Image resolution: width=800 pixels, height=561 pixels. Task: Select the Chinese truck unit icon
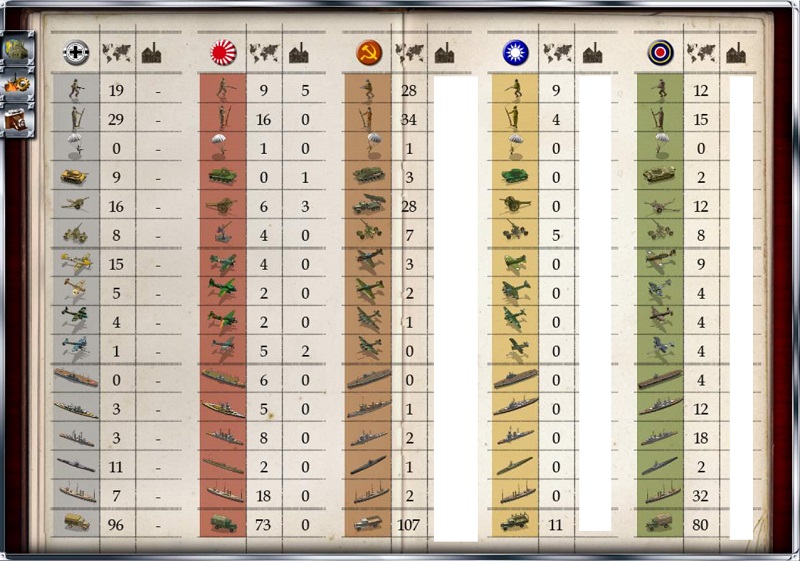514,522
